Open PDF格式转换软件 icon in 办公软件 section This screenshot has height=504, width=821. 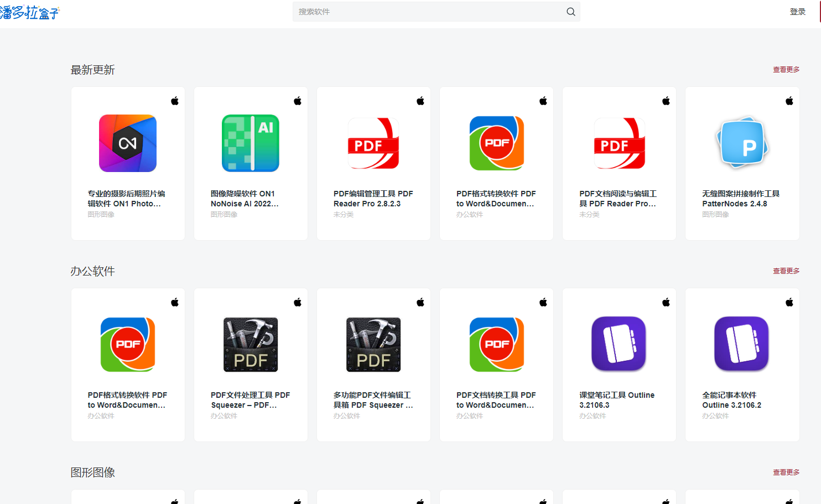coord(128,344)
